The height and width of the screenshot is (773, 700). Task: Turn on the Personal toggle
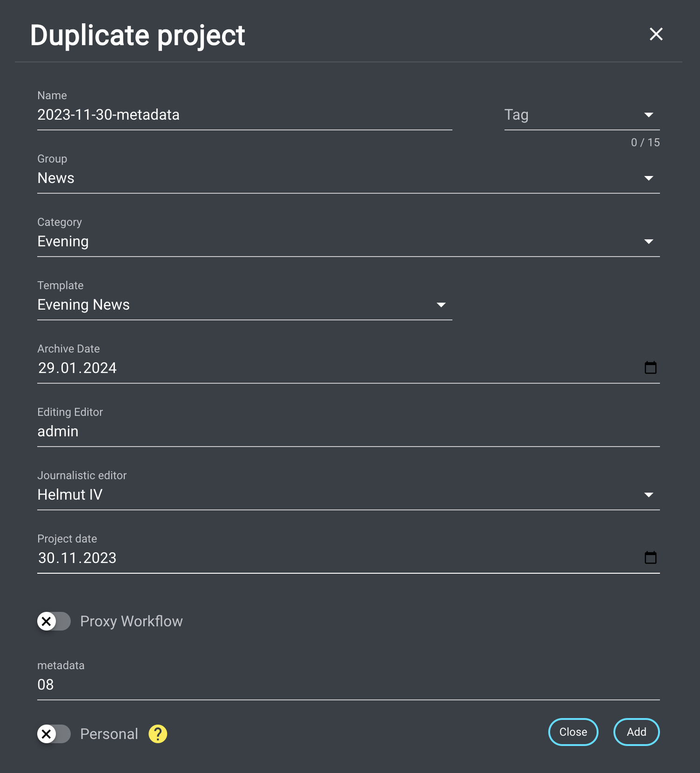tap(54, 734)
